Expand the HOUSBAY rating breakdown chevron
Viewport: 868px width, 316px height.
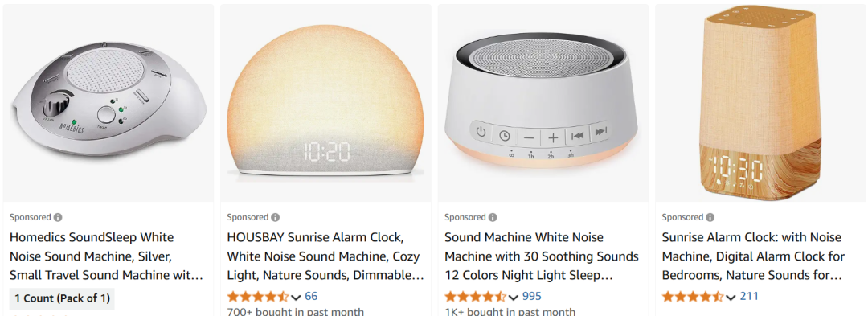click(296, 298)
